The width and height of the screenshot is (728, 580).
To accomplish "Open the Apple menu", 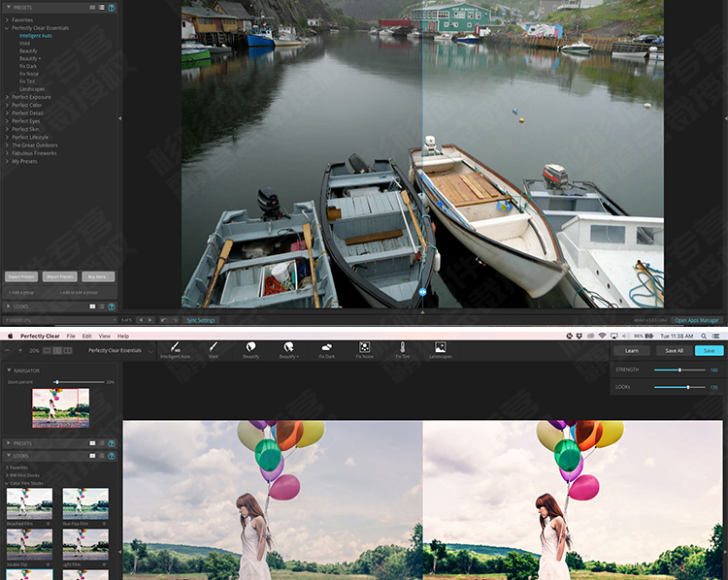I will click(11, 336).
